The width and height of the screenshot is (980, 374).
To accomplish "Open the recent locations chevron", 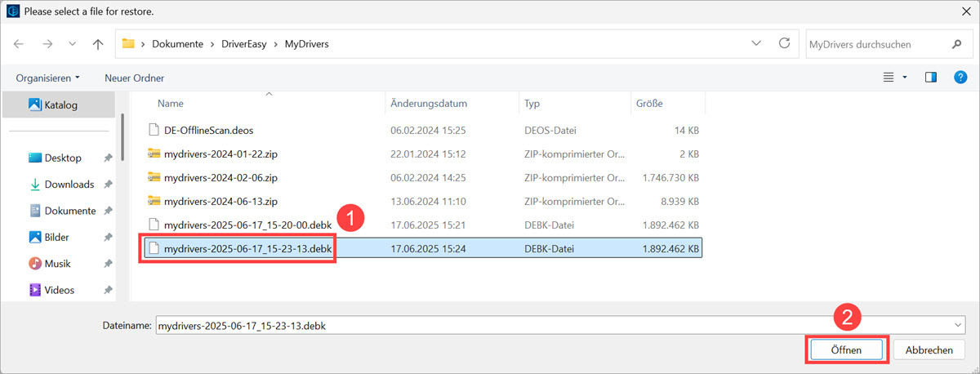I will 72,44.
